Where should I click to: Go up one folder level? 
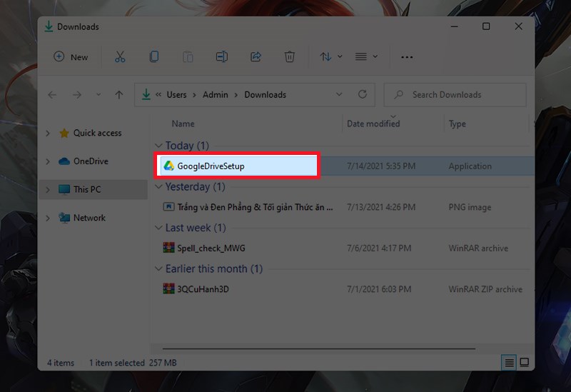119,94
